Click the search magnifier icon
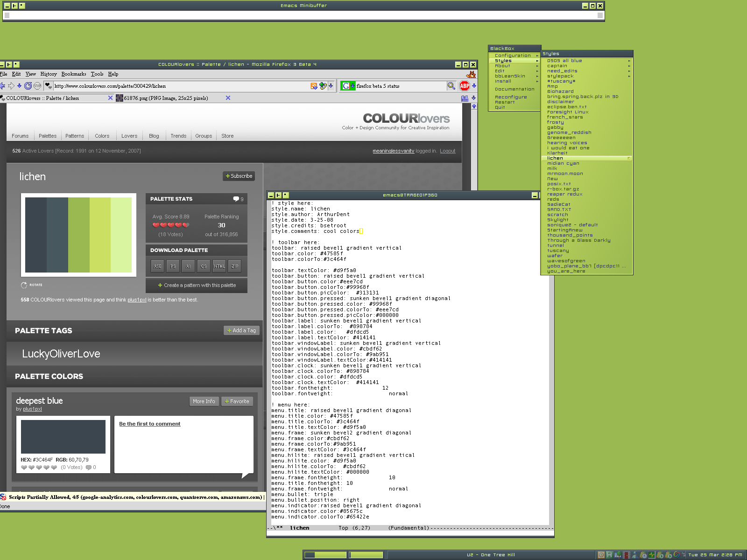Viewport: 747px width, 560px height. (x=451, y=86)
